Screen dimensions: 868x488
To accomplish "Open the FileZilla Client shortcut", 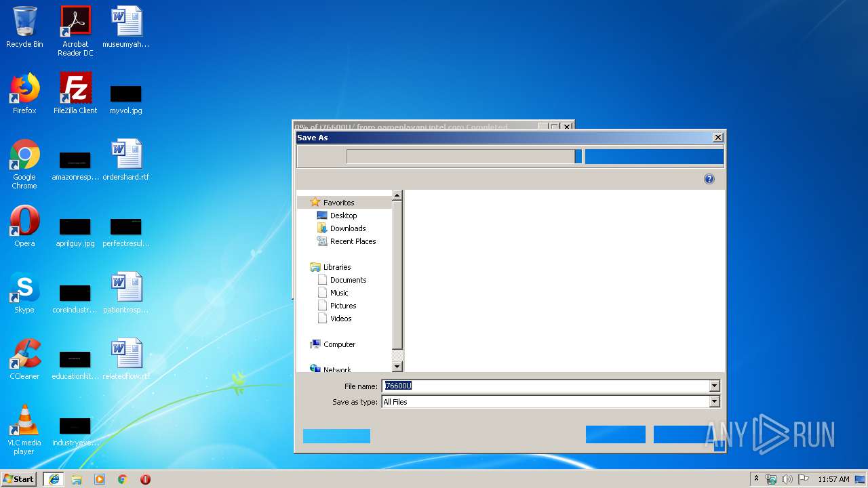I will 75,94.
